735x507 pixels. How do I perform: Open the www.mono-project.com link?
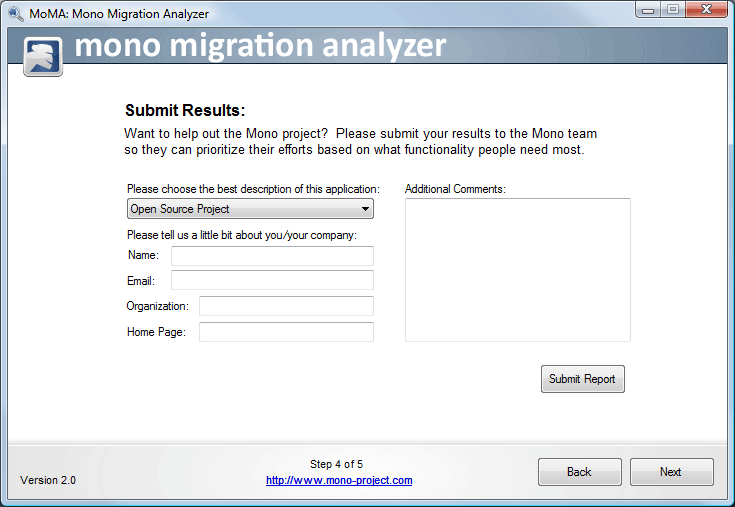339,480
